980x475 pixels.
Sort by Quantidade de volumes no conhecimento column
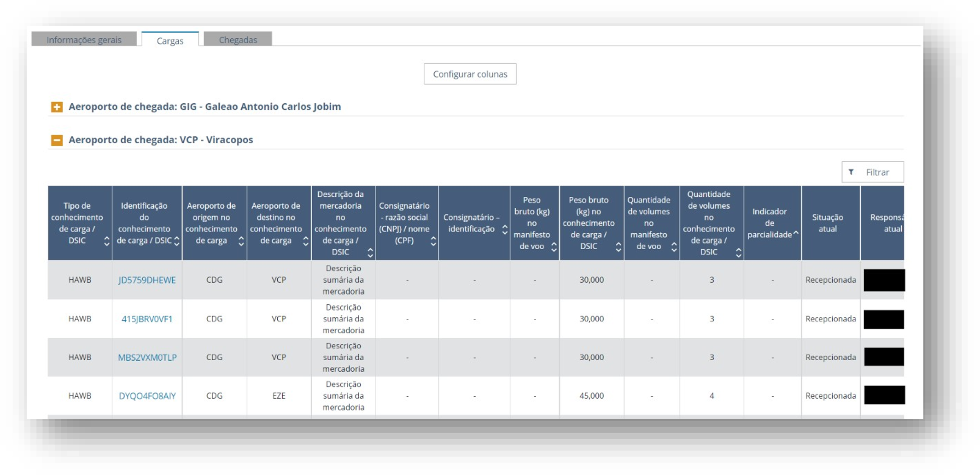(x=738, y=252)
